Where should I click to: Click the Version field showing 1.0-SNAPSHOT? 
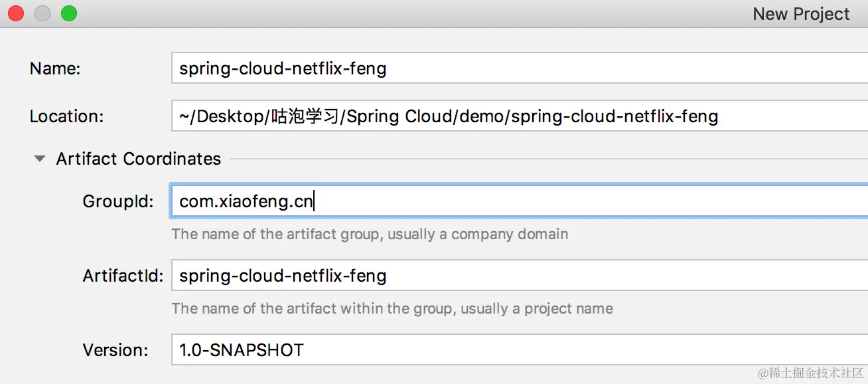coord(518,350)
